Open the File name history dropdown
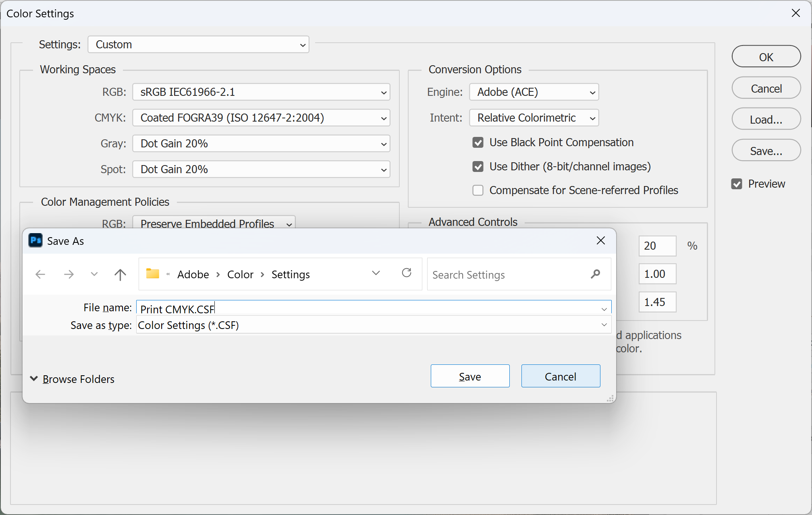 [604, 309]
